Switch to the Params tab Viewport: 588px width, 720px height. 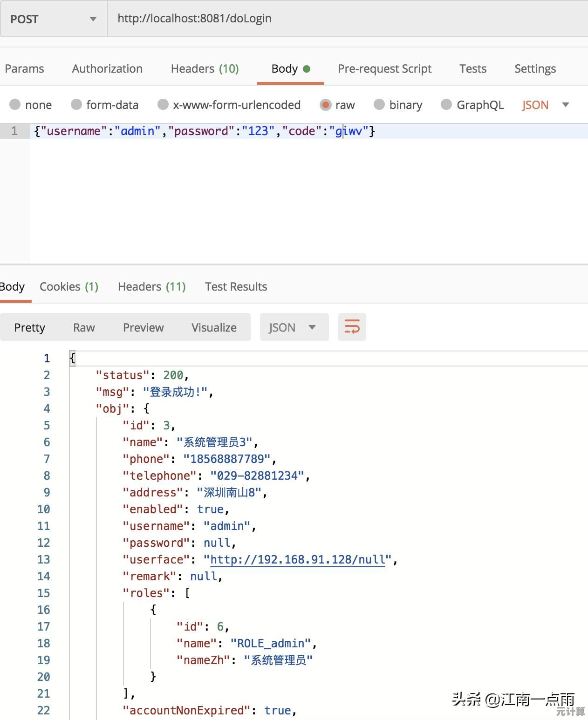[x=24, y=69]
